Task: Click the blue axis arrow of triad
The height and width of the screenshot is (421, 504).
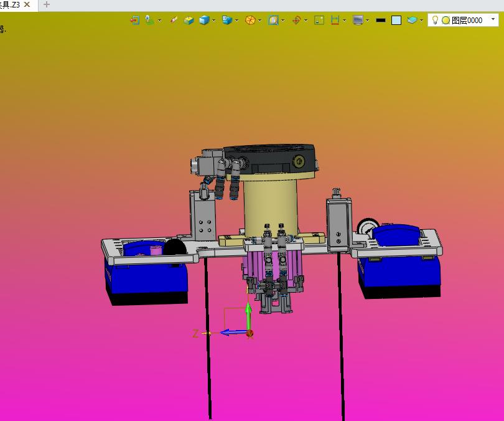Action: click(x=234, y=332)
